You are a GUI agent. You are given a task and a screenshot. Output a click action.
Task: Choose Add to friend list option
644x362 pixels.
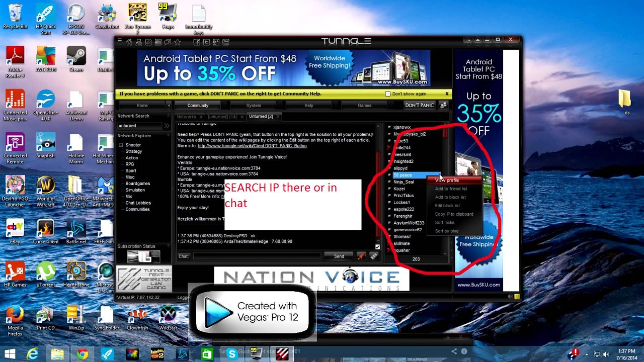pyautogui.click(x=451, y=189)
